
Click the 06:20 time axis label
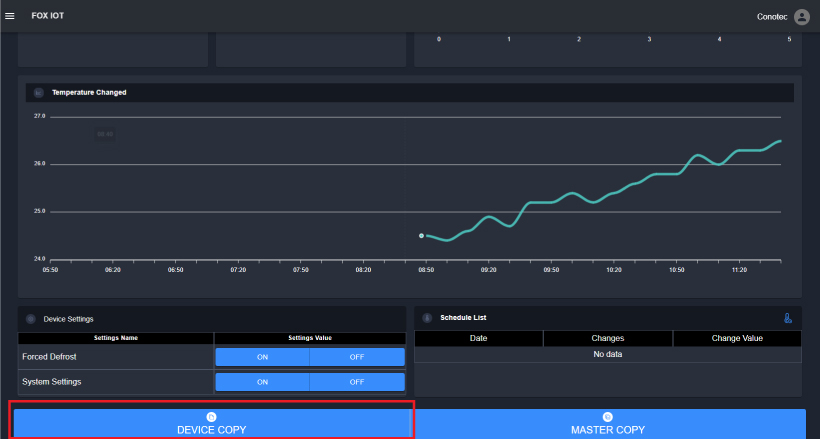click(x=112, y=270)
